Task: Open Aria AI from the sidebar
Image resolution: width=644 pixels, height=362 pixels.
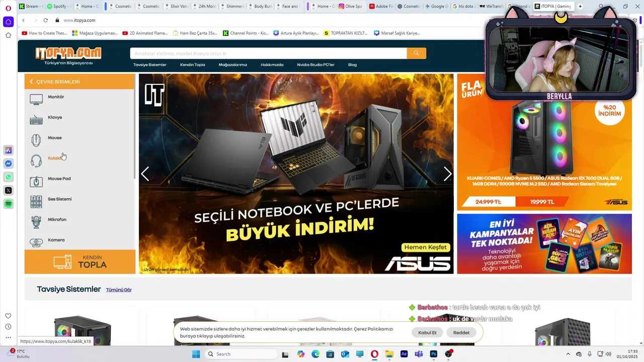Action: coord(8,150)
